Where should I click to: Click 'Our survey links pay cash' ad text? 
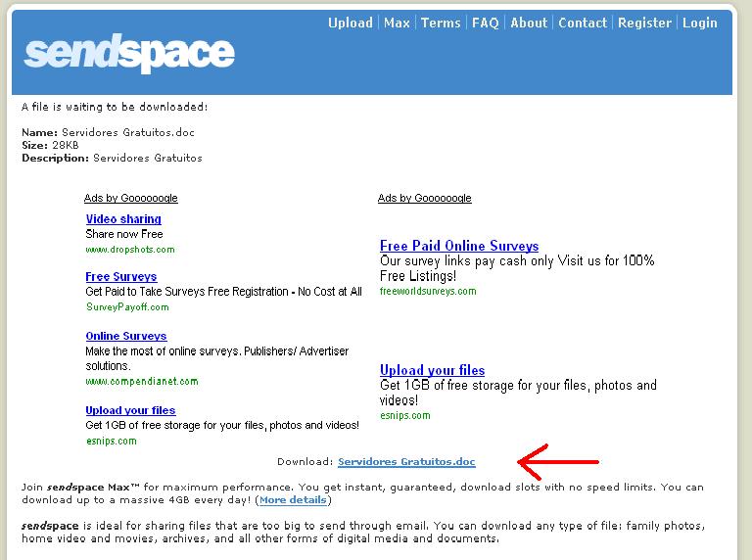[x=517, y=268]
